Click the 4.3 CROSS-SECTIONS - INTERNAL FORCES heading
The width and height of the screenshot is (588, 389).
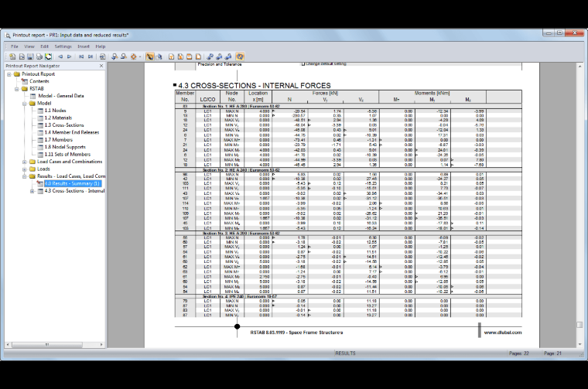[x=255, y=86]
